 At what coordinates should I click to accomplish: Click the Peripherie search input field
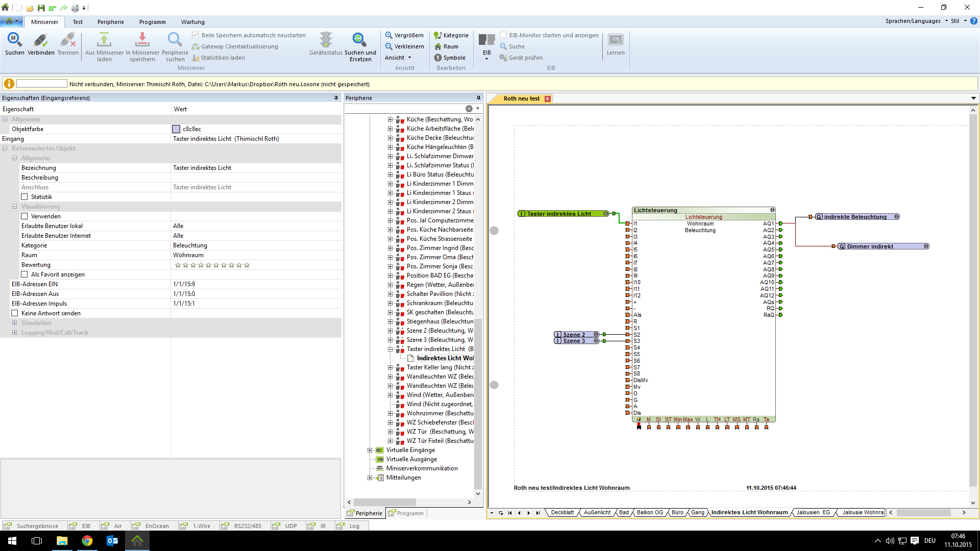404,109
